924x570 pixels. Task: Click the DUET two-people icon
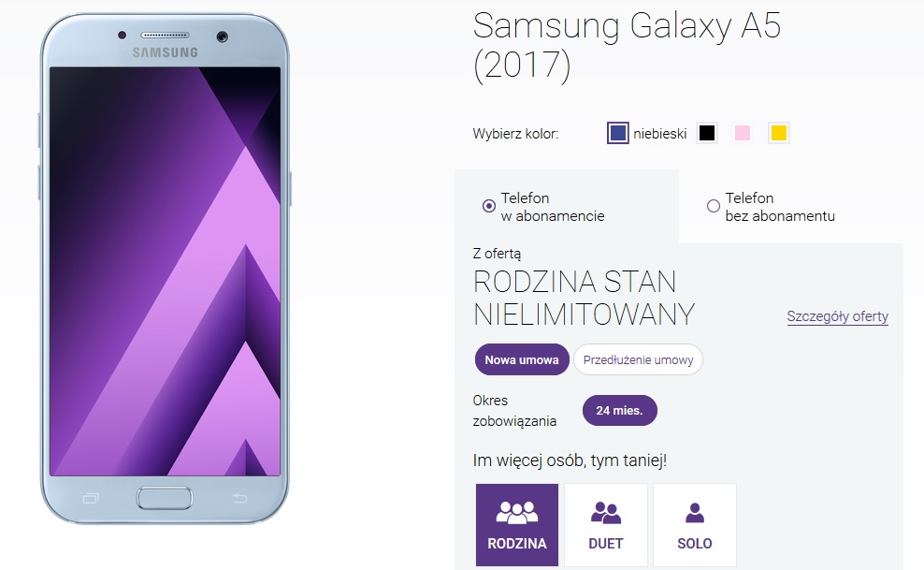point(606,512)
